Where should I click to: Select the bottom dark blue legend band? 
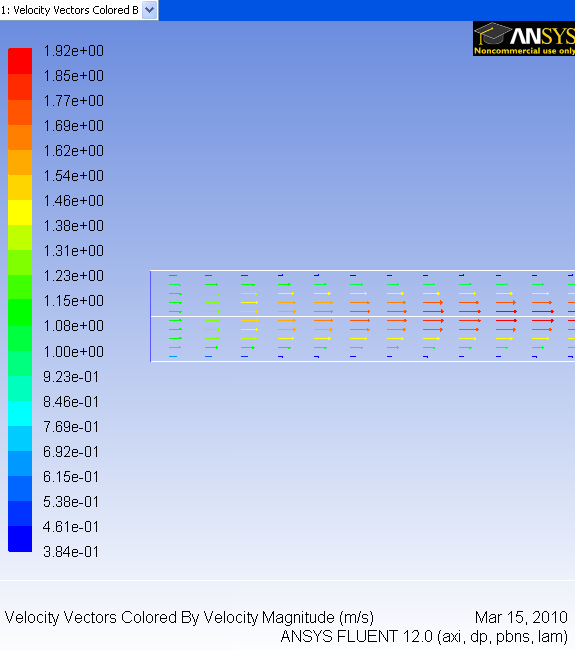pos(20,539)
